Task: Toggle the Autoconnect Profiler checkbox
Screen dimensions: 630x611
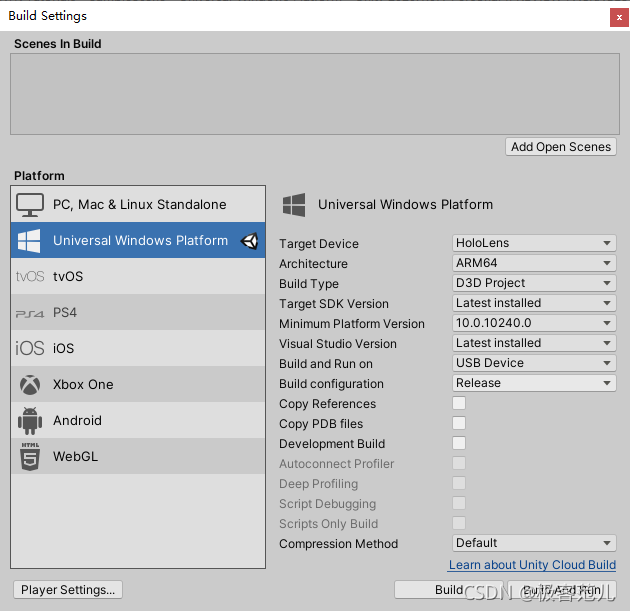Action: coord(459,463)
